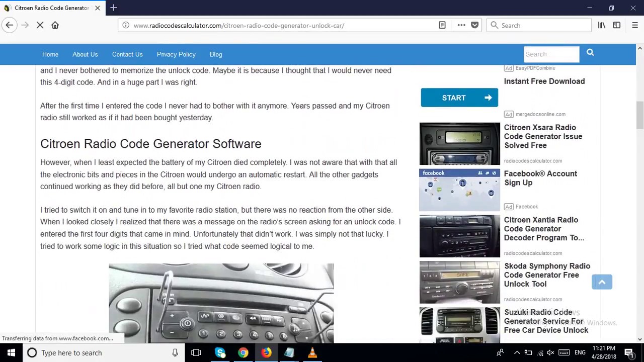This screenshot has height=362, width=644.
Task: Open the notepad-like app on taskbar
Action: (289, 352)
